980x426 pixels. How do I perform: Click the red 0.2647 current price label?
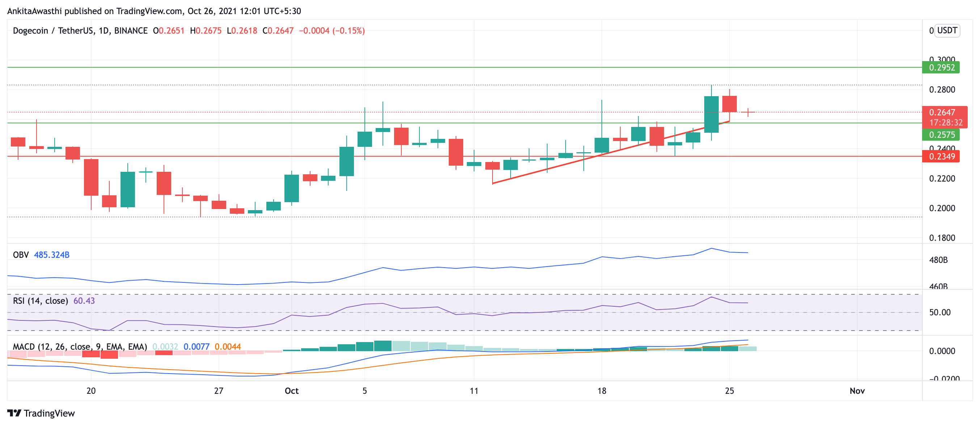(x=942, y=112)
